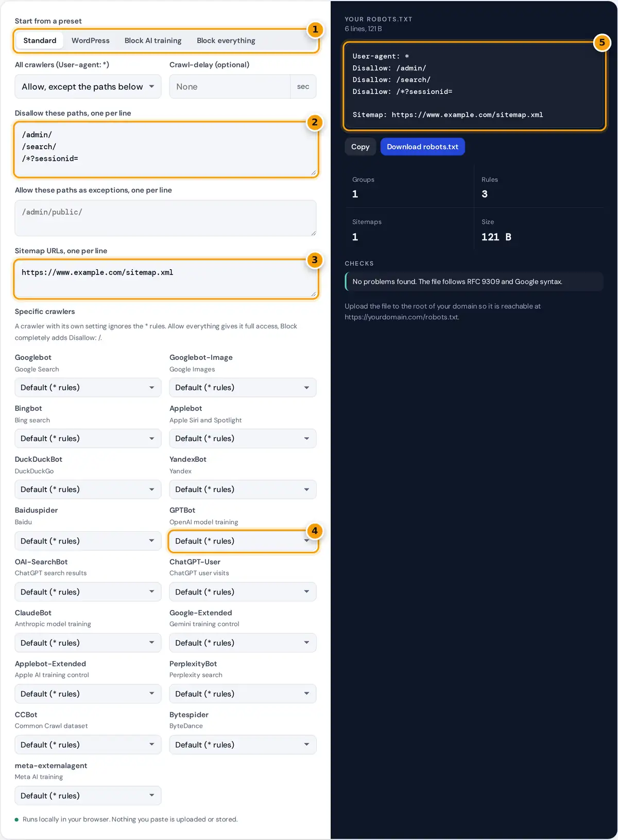Viewport: 618px width, 840px height.
Task: Expand the Applebot-Extended rules dropdown
Action: tap(88, 694)
